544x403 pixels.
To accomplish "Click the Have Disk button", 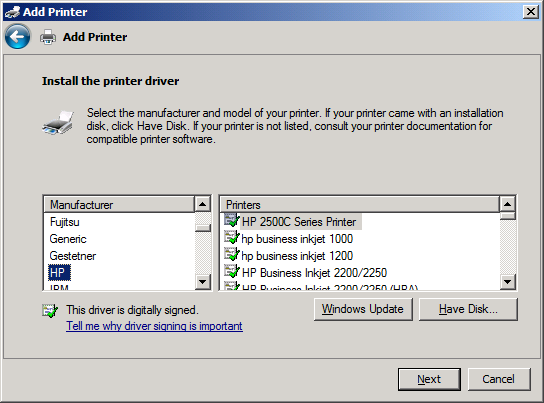I will (x=468, y=309).
